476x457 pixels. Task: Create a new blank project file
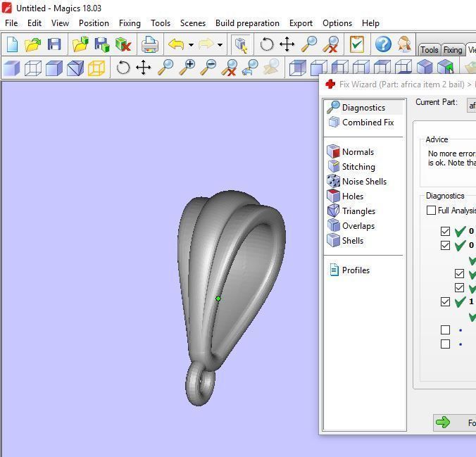(x=12, y=44)
